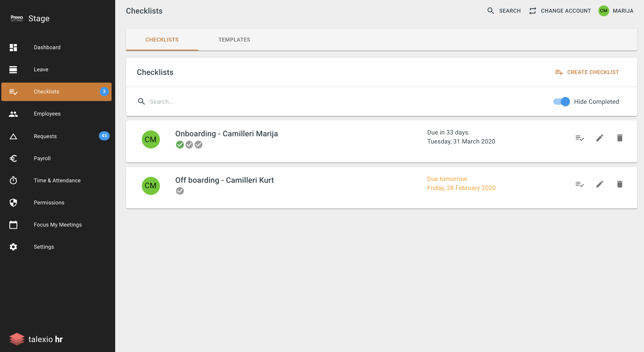644x352 pixels.
Task: Click the third grey check under Onboarding
Action: [x=198, y=145]
